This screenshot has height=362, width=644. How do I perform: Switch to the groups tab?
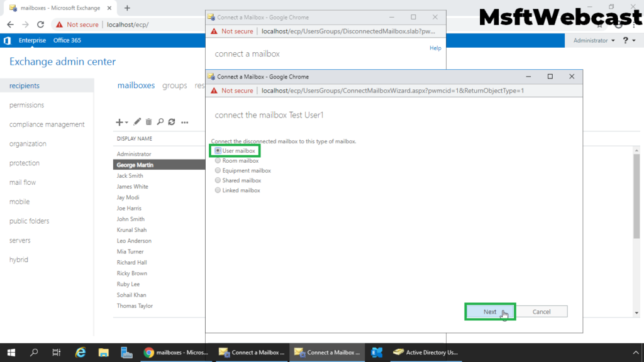[x=175, y=85]
